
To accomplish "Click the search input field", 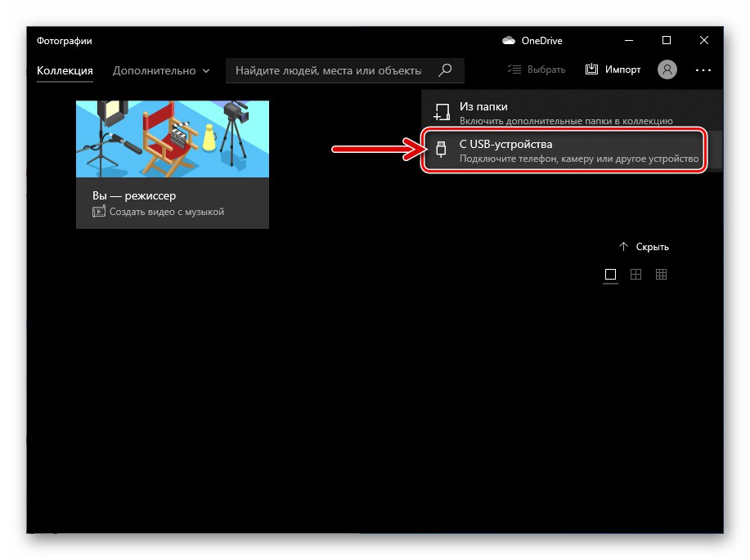I will point(327,70).
